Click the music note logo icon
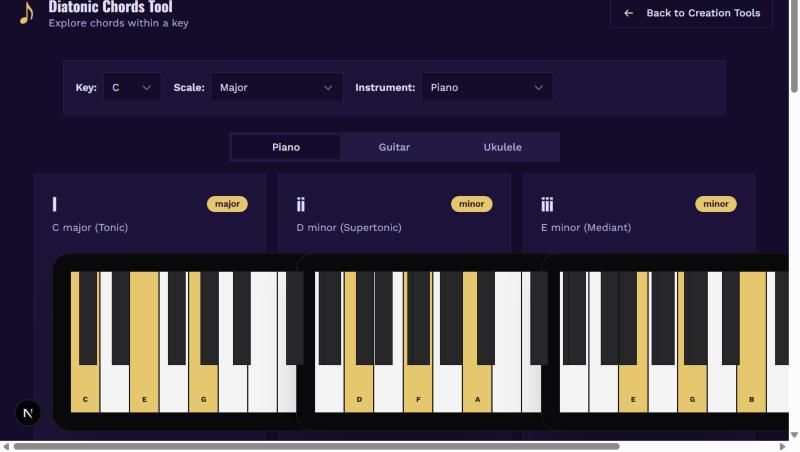 [26, 13]
